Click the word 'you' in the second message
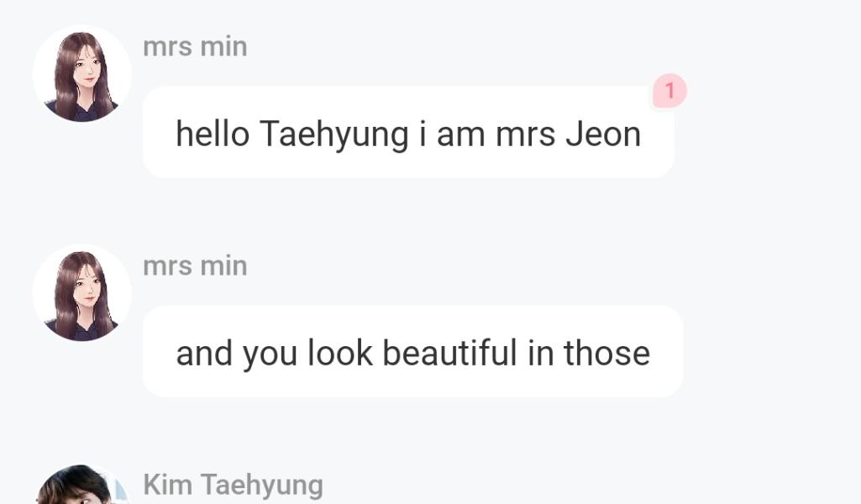 pos(270,354)
